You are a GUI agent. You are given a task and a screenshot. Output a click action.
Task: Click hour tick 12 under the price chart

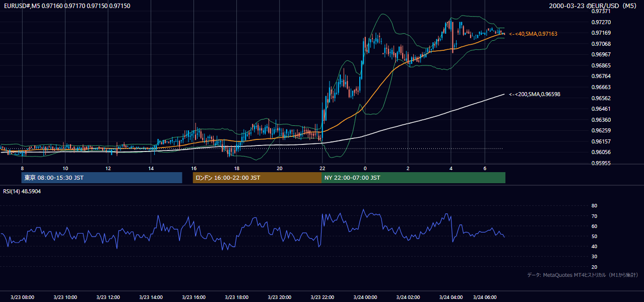coord(108,168)
